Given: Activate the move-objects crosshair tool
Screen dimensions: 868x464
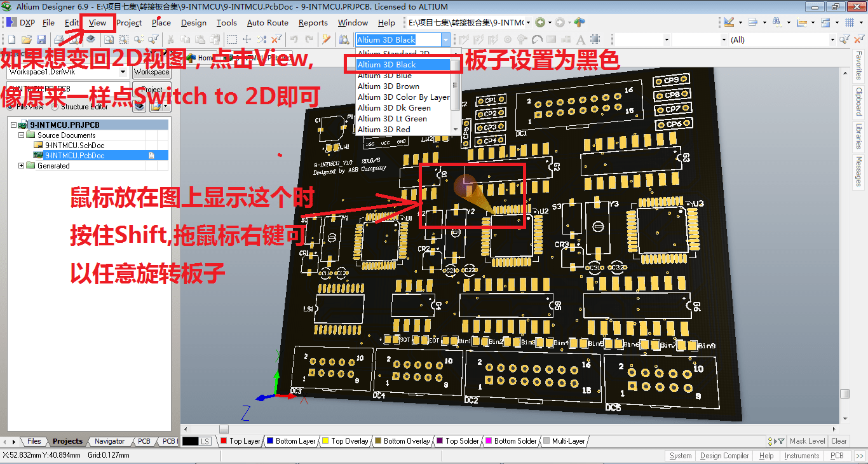Looking at the screenshot, I should click(246, 39).
